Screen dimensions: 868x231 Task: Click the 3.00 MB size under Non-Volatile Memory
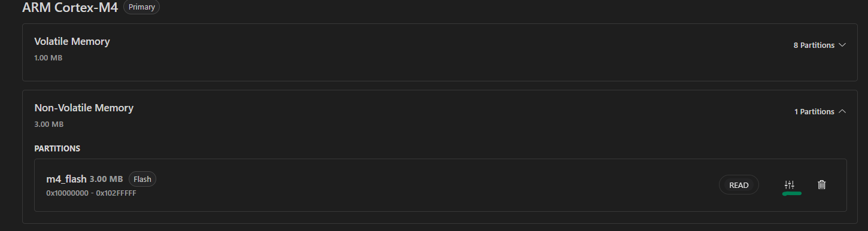49,124
